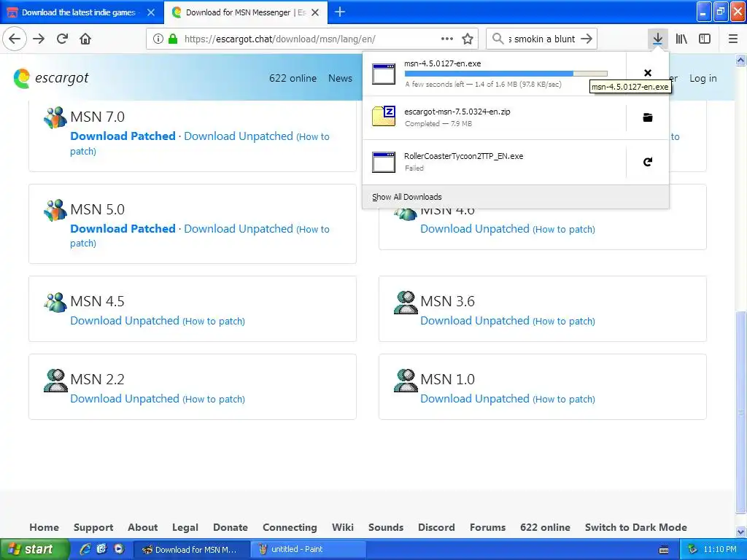Viewport: 747px width, 560px height.
Task: Close the indie games tab
Action: [150, 12]
